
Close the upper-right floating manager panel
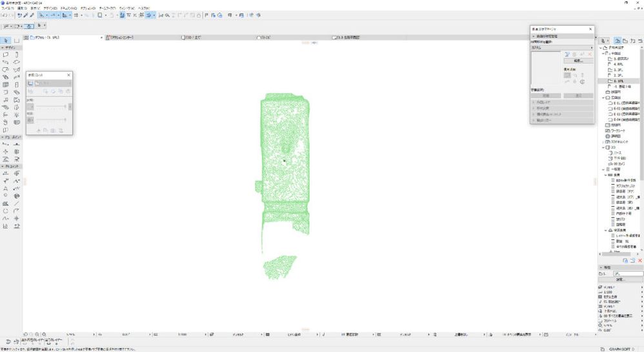[x=590, y=29]
